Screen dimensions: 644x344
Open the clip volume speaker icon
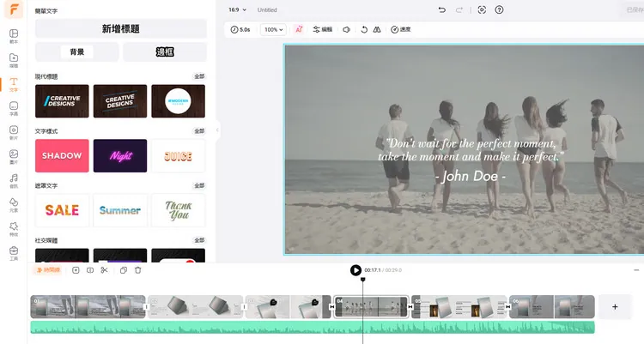[x=346, y=29]
